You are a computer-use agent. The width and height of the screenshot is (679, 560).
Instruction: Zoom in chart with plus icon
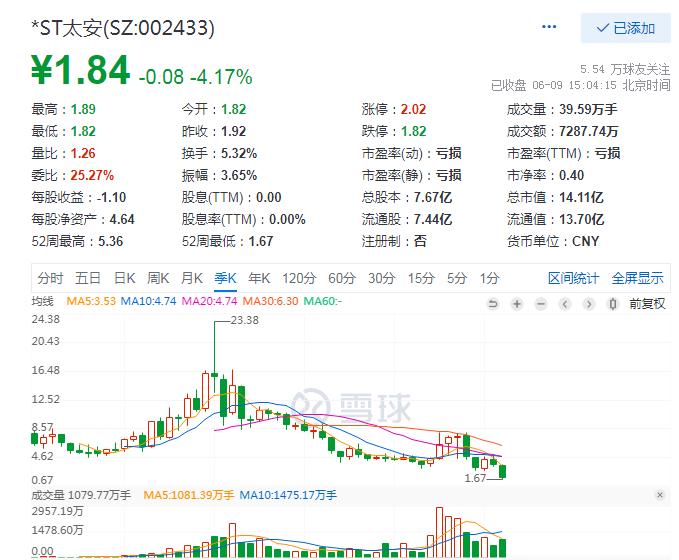(517, 304)
